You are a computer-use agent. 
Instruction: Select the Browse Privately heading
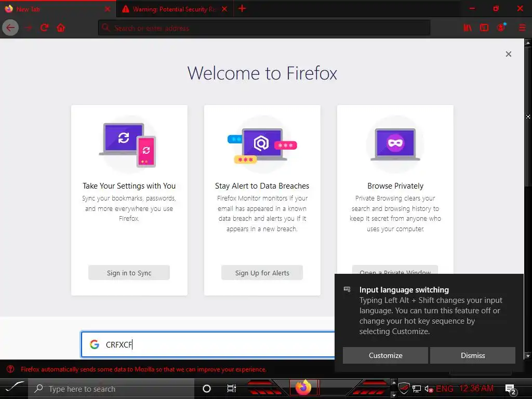(395, 186)
